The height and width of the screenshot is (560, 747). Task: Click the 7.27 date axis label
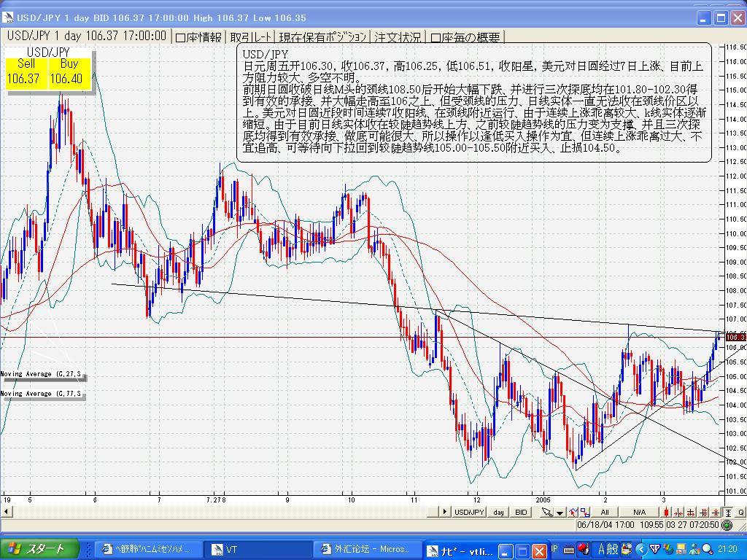pyautogui.click(x=214, y=500)
